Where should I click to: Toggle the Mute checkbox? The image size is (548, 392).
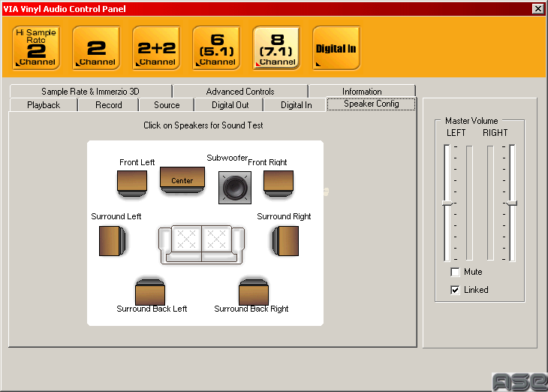click(x=455, y=272)
